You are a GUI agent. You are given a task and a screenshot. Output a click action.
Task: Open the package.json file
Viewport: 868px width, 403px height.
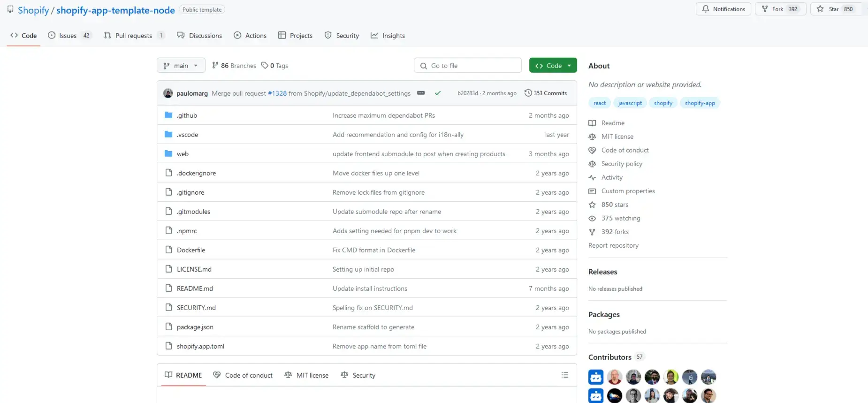tap(195, 327)
